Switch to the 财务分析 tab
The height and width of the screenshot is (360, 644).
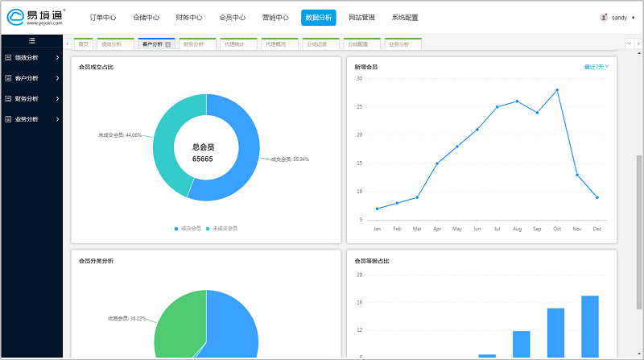coord(193,44)
